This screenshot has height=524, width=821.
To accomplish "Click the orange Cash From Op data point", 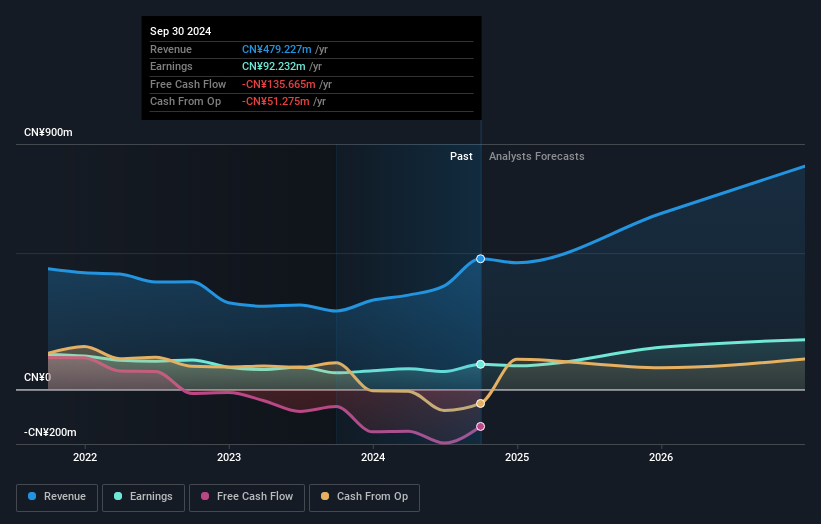I will click(481, 404).
